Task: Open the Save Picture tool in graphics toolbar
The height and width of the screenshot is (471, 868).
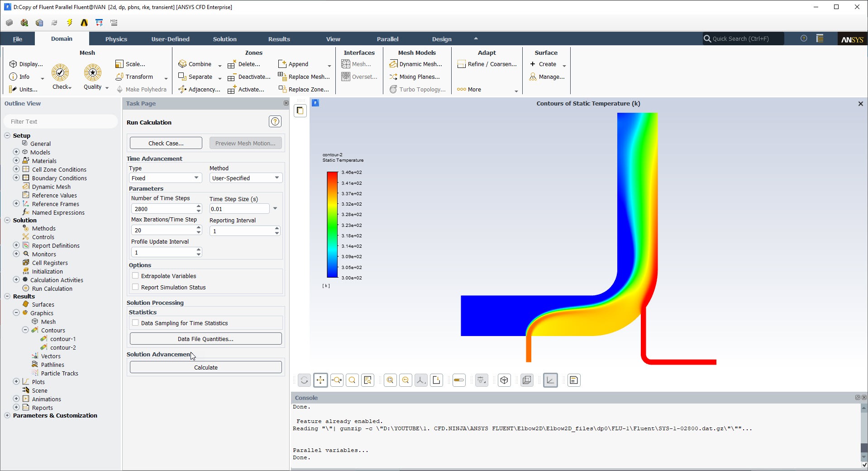Action: pyautogui.click(x=436, y=380)
